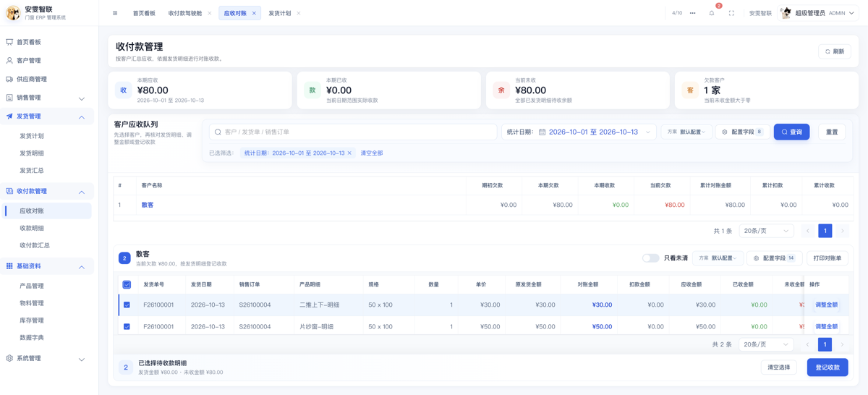Switch to the 收付款驾驶舱 tab
Viewport: 868px width, 395px height.
pyautogui.click(x=185, y=13)
